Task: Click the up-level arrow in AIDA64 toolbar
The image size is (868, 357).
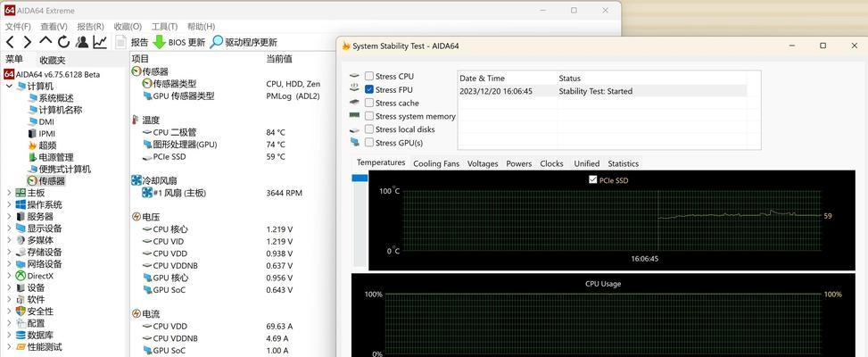Action: tap(46, 42)
